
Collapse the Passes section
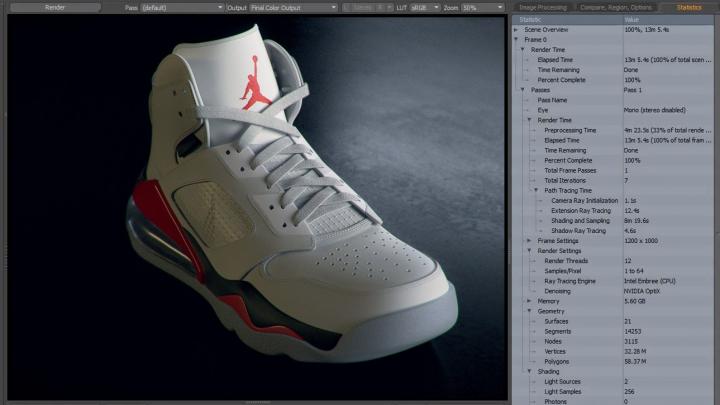[524, 90]
